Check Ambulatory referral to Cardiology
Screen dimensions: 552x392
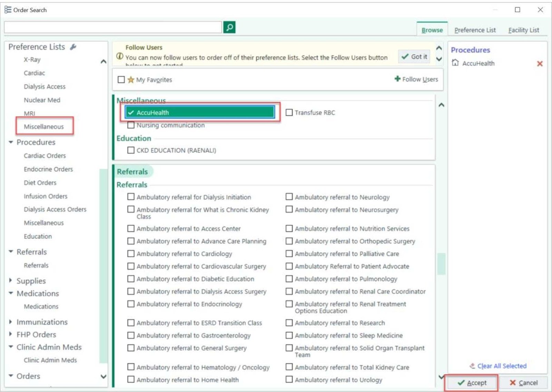(x=131, y=254)
